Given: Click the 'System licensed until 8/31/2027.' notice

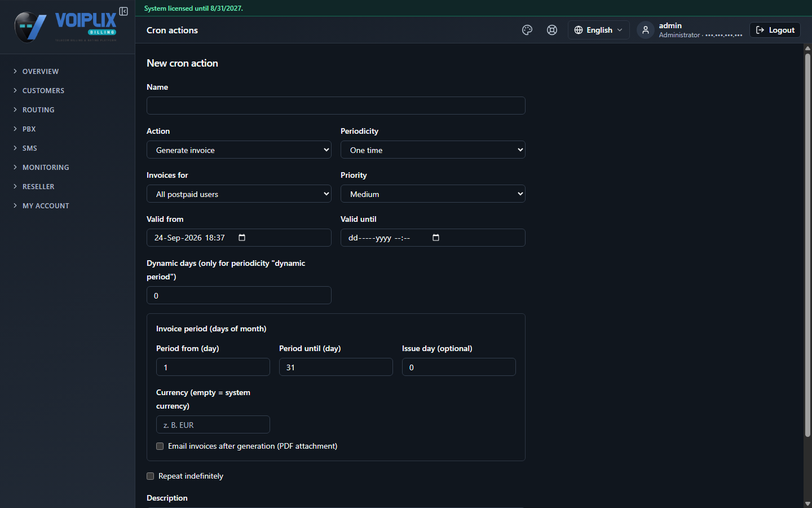Looking at the screenshot, I should pyautogui.click(x=193, y=8).
